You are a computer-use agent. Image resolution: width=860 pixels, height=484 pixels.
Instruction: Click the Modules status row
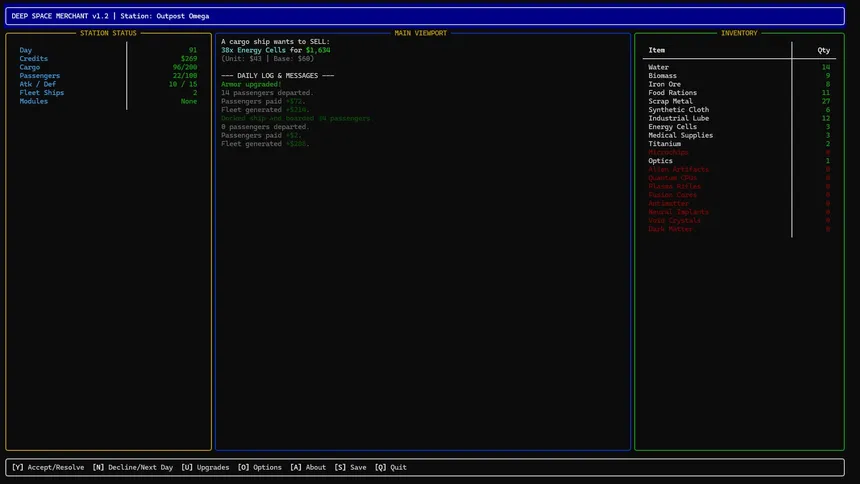click(x=34, y=101)
